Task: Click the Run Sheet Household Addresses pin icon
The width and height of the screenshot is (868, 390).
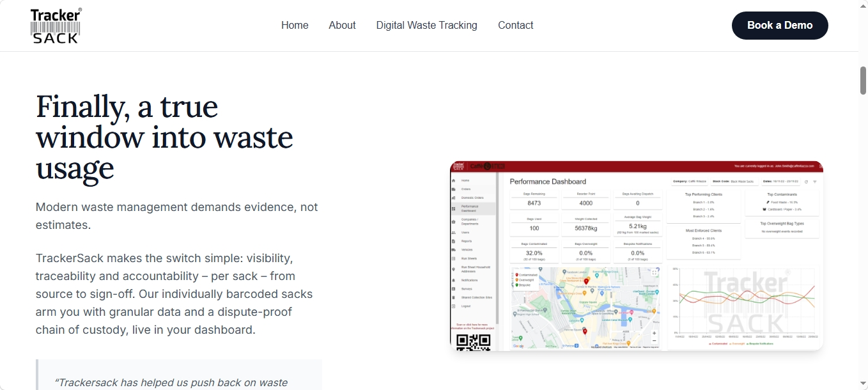Action: tap(453, 269)
